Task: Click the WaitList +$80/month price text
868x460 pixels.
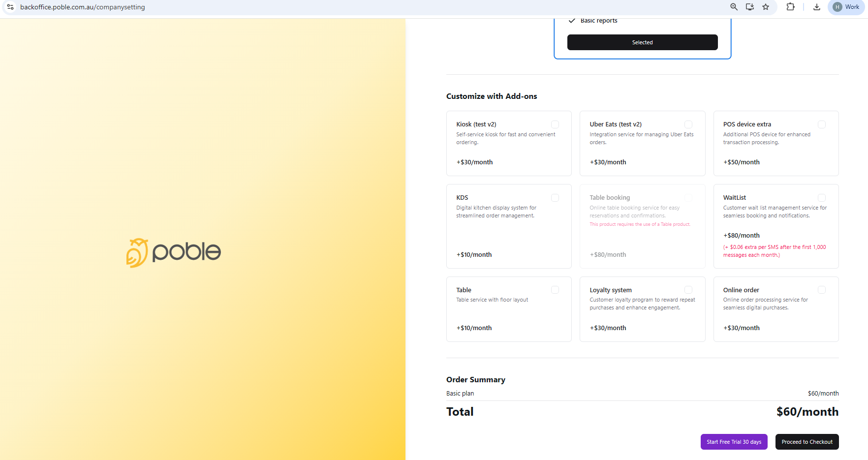Action: 741,236
